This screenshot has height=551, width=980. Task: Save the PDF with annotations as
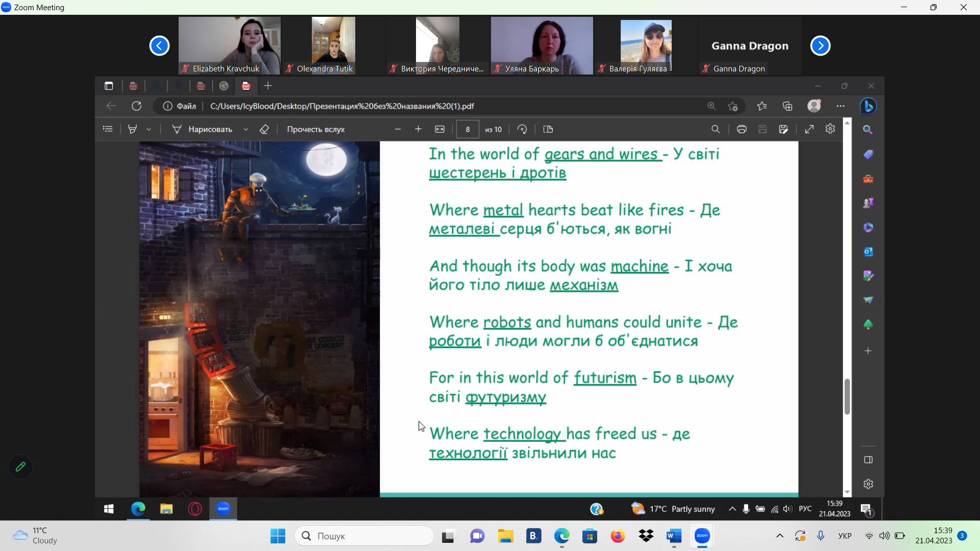[783, 129]
